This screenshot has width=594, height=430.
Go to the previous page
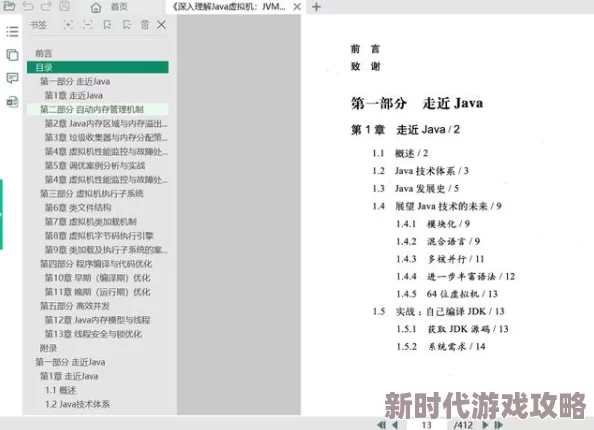click(395, 425)
